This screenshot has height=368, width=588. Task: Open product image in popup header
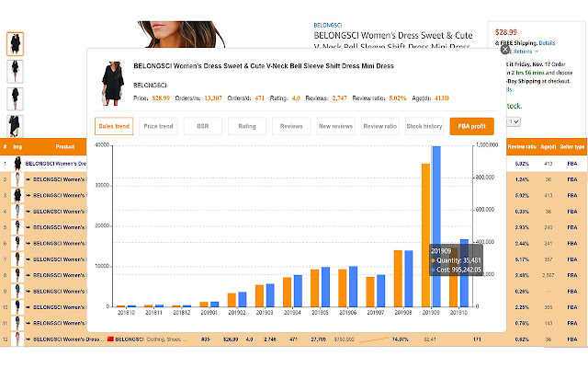[113, 84]
